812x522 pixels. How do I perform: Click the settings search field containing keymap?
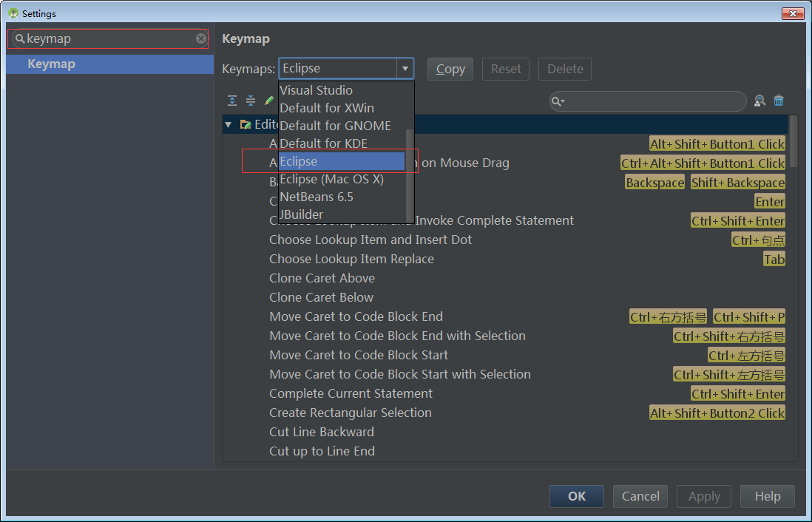(x=109, y=39)
